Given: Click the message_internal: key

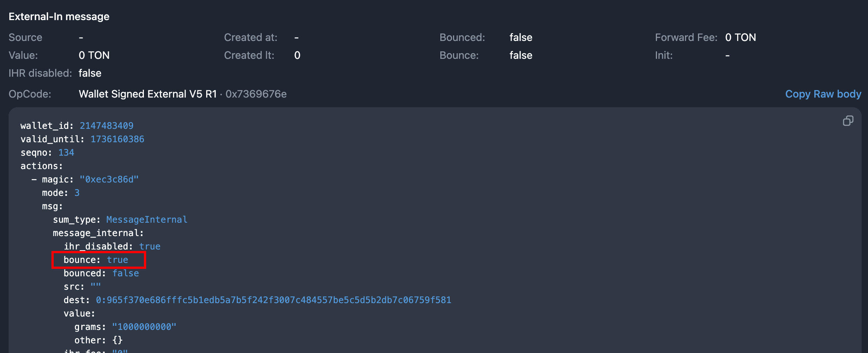Looking at the screenshot, I should point(98,233).
